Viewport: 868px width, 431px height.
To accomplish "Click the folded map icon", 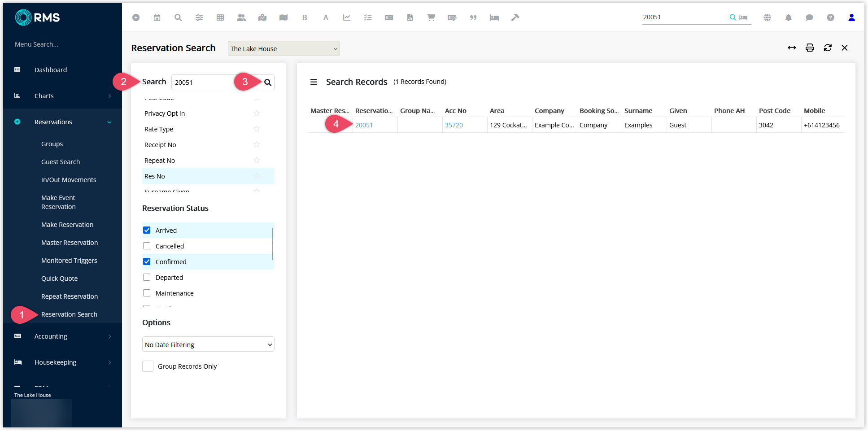I will coord(284,17).
